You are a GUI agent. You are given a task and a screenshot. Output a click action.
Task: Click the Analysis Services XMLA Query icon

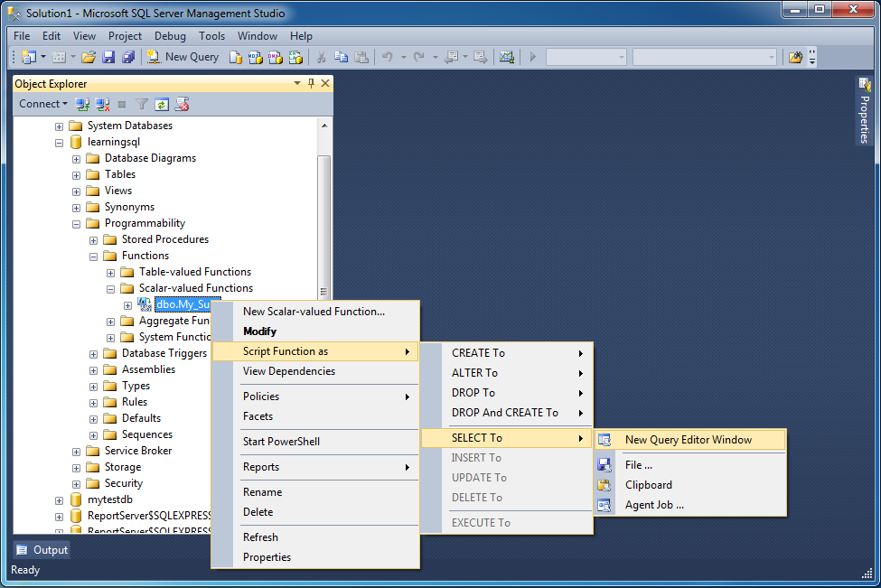coord(295,57)
